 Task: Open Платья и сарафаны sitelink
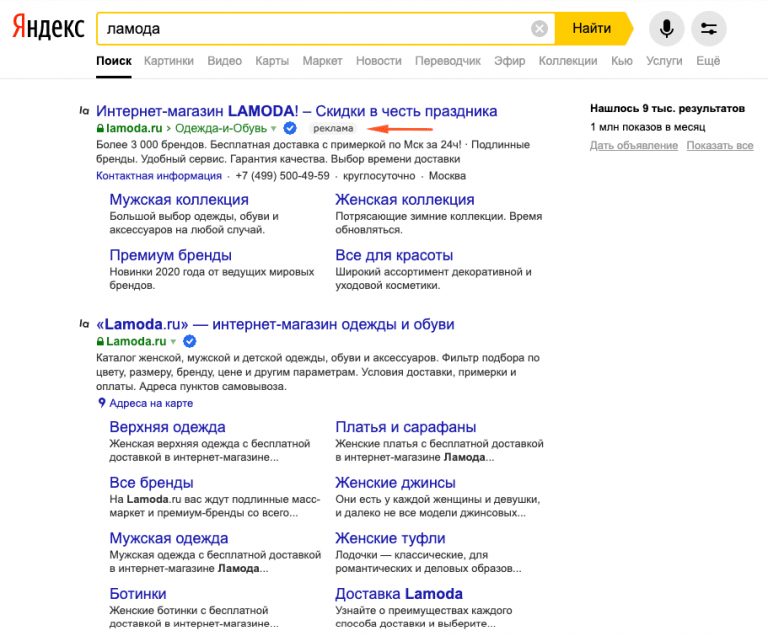pyautogui.click(x=406, y=427)
